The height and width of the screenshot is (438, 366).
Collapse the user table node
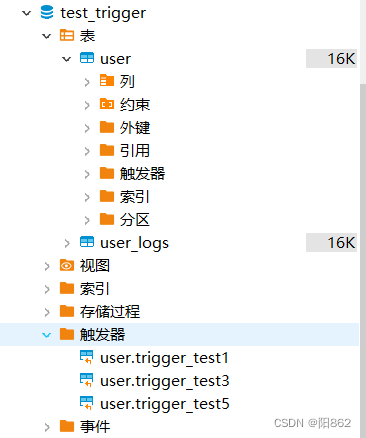pos(67,59)
